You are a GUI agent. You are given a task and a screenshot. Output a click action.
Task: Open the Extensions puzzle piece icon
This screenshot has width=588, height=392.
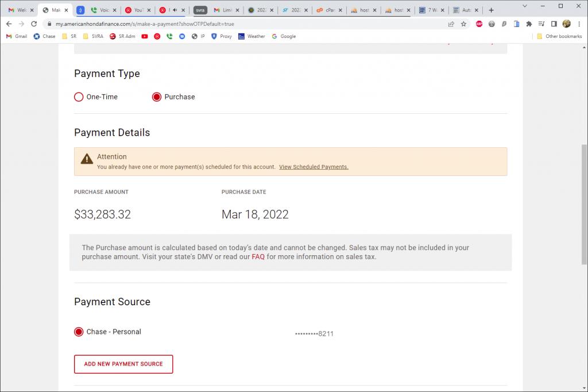529,24
